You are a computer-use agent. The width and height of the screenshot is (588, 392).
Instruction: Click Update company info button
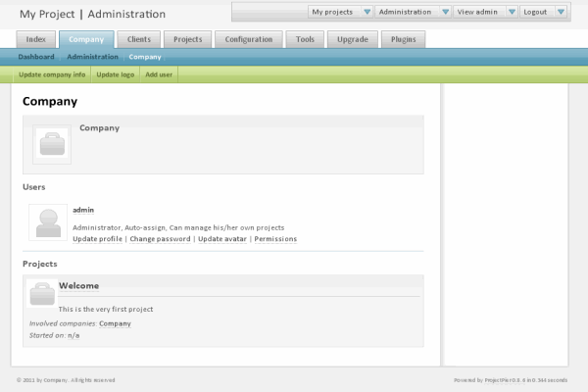52,74
